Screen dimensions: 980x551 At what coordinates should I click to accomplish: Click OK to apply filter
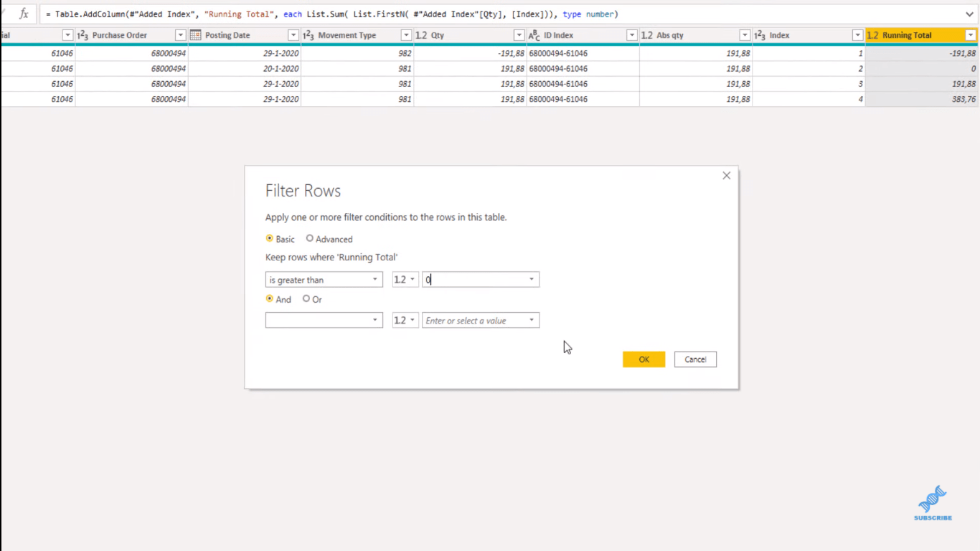(644, 359)
